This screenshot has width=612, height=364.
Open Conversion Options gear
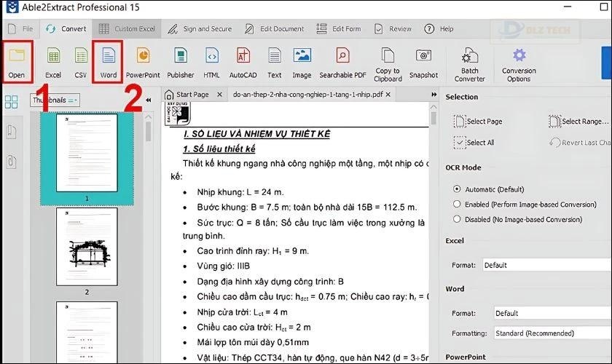(519, 55)
